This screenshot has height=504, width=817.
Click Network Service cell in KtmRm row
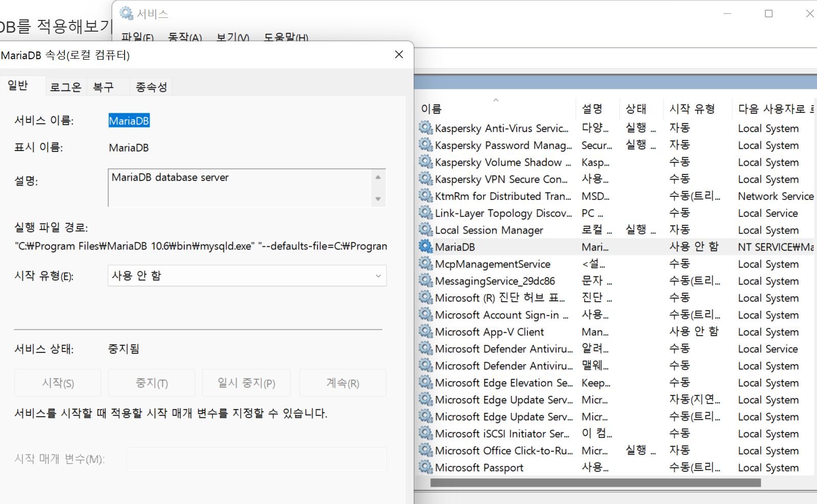[x=776, y=196]
